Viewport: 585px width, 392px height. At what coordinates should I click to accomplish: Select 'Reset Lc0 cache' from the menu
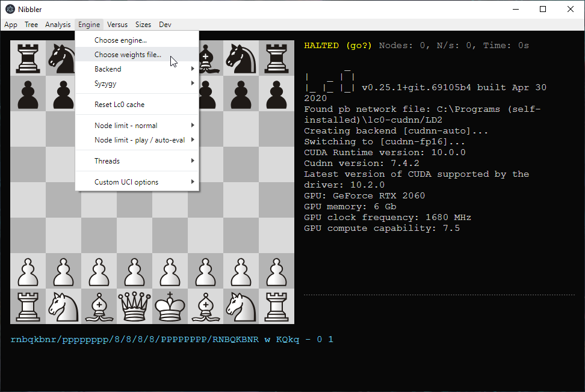point(119,105)
